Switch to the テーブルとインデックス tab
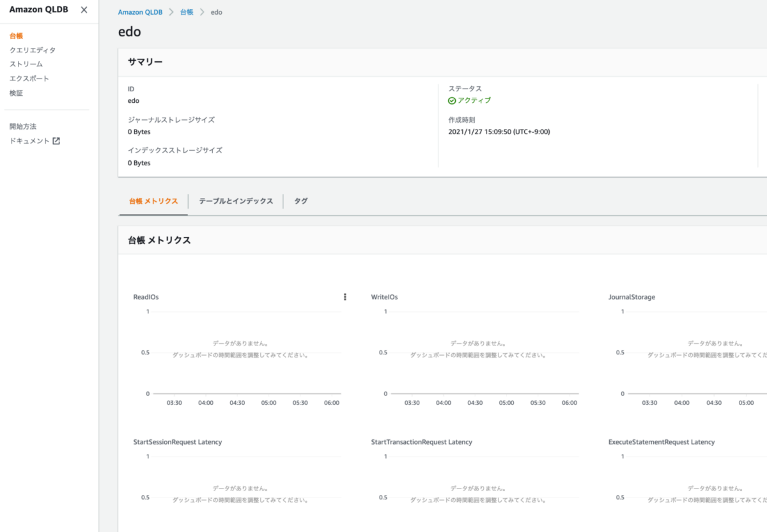This screenshot has width=767, height=532. point(236,201)
